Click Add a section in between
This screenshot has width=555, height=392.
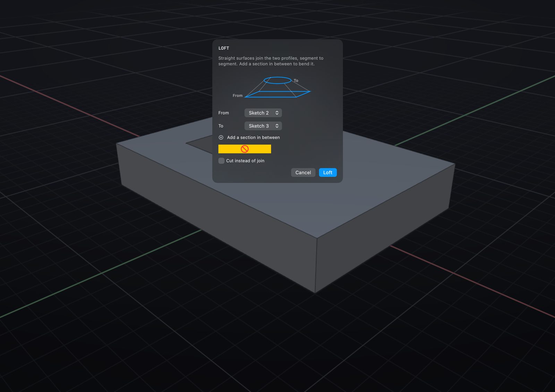(253, 137)
